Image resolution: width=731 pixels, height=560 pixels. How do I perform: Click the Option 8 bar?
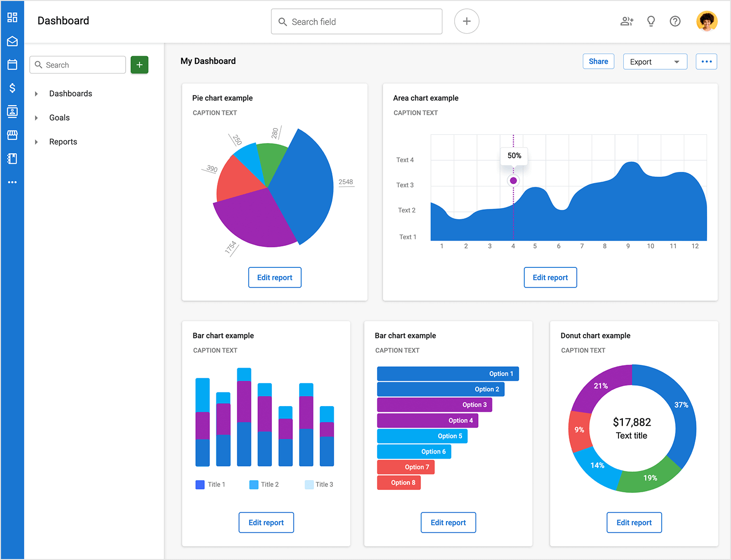tap(399, 483)
